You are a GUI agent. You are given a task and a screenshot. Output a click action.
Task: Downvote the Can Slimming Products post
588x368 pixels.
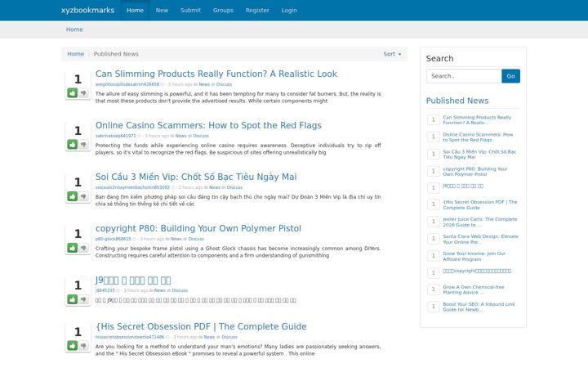click(83, 92)
